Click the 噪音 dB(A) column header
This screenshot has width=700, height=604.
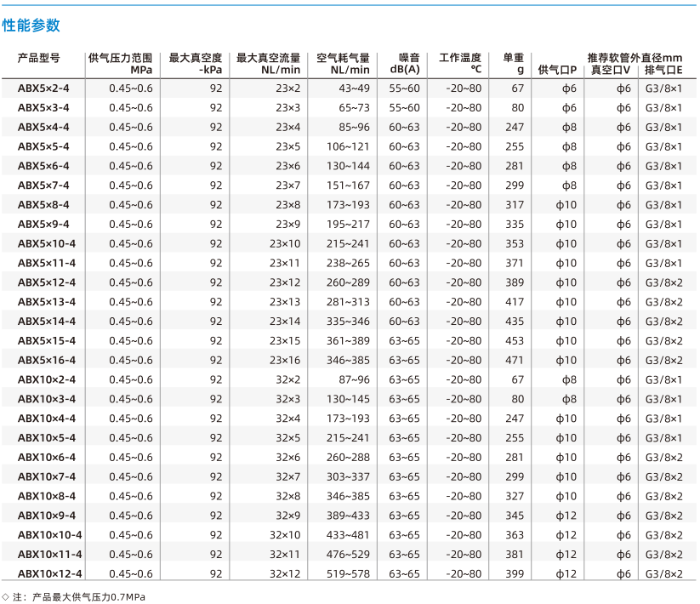point(405,64)
